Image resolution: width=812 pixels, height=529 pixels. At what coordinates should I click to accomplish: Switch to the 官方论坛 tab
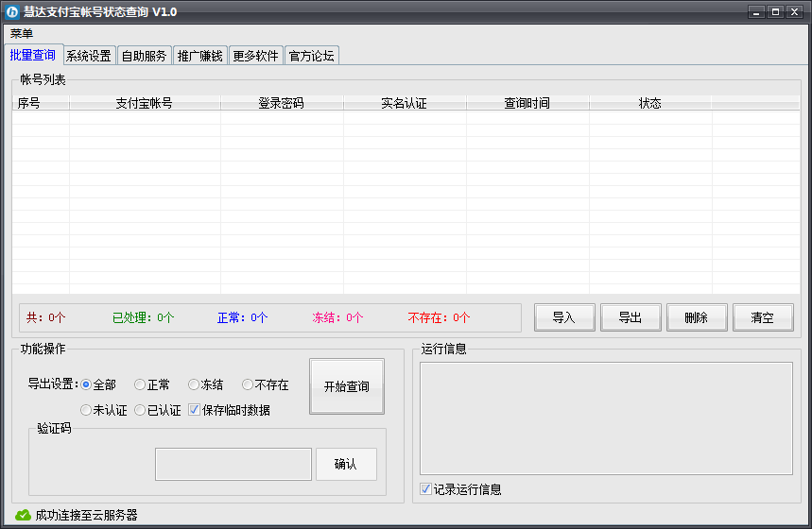[x=311, y=56]
